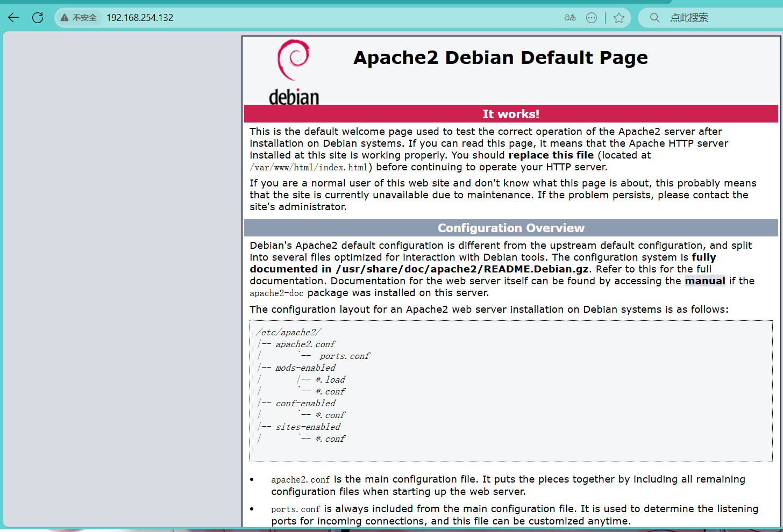The image size is (783, 532).
Task: Bookmark page with the star icon
Action: 619,18
